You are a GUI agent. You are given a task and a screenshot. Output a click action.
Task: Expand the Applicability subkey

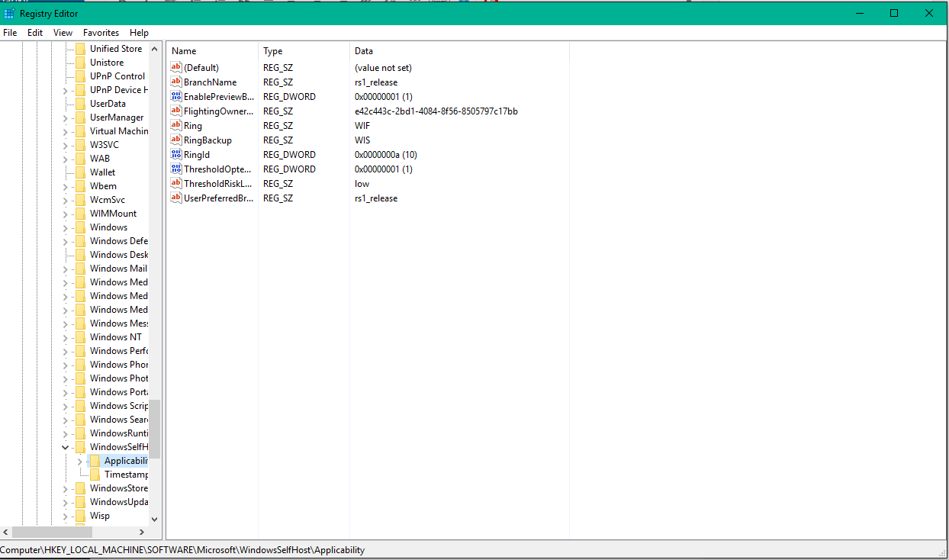[80, 461]
